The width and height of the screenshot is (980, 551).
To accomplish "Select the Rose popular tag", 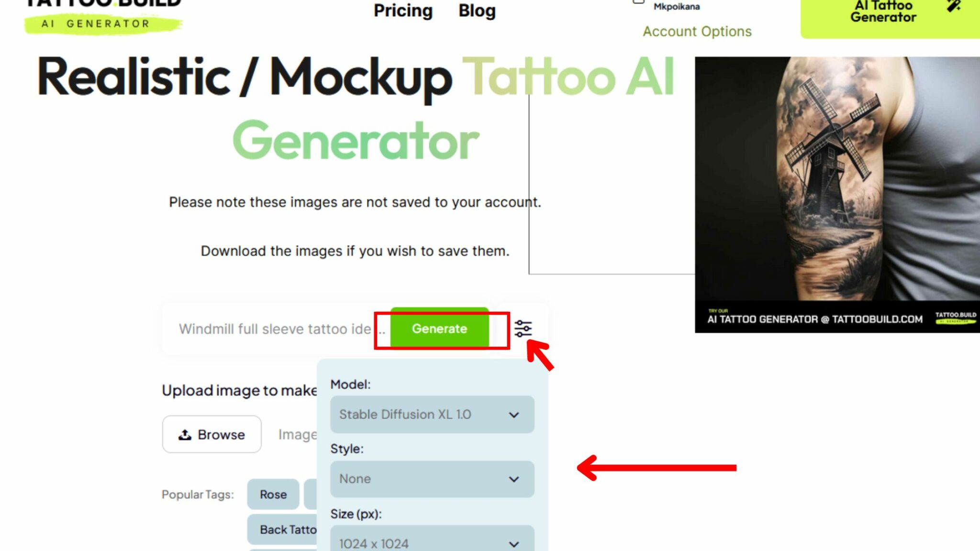I will (273, 494).
